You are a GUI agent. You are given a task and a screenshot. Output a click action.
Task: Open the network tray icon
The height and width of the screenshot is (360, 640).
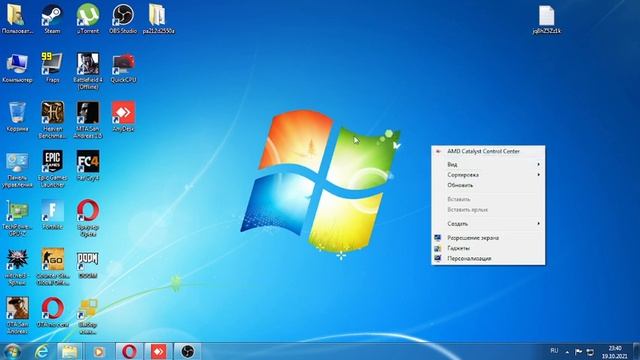point(590,352)
